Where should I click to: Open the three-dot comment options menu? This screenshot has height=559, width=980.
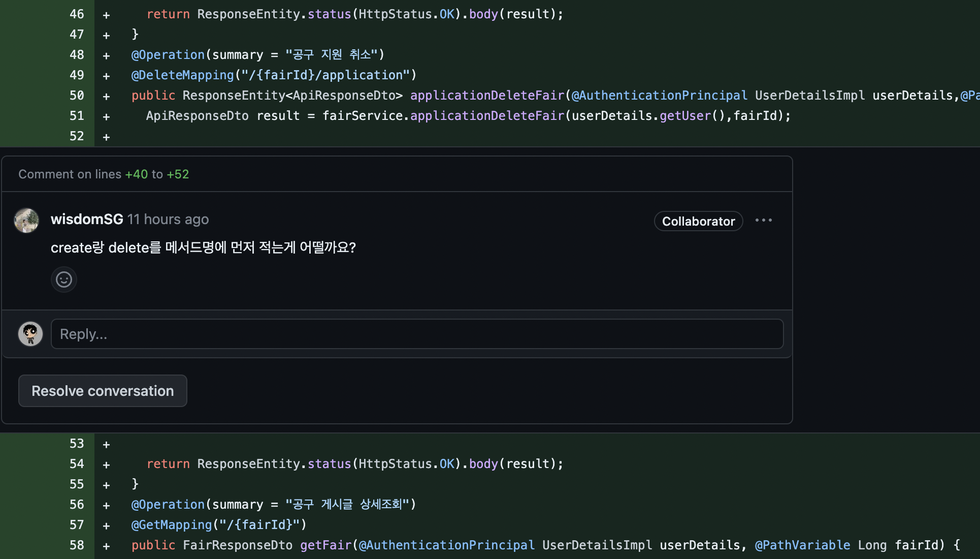[763, 221]
